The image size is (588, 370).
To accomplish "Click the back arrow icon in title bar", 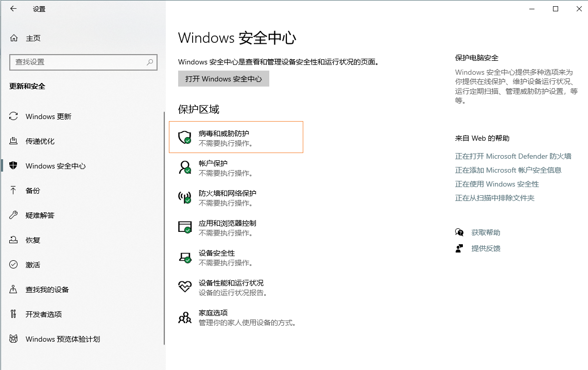I will [13, 9].
